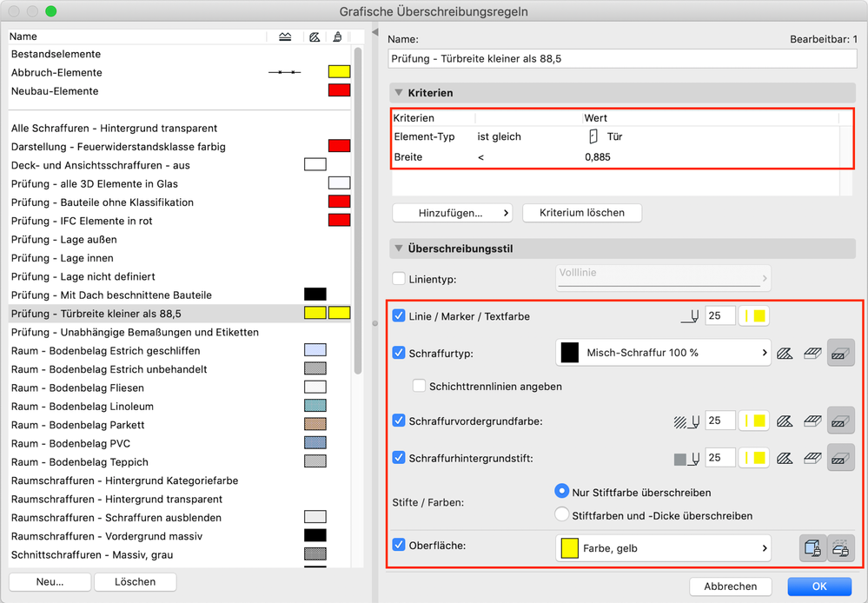Click the rules list vertical scrollbar
Image resolution: width=868 pixels, height=603 pixels.
(x=358, y=210)
